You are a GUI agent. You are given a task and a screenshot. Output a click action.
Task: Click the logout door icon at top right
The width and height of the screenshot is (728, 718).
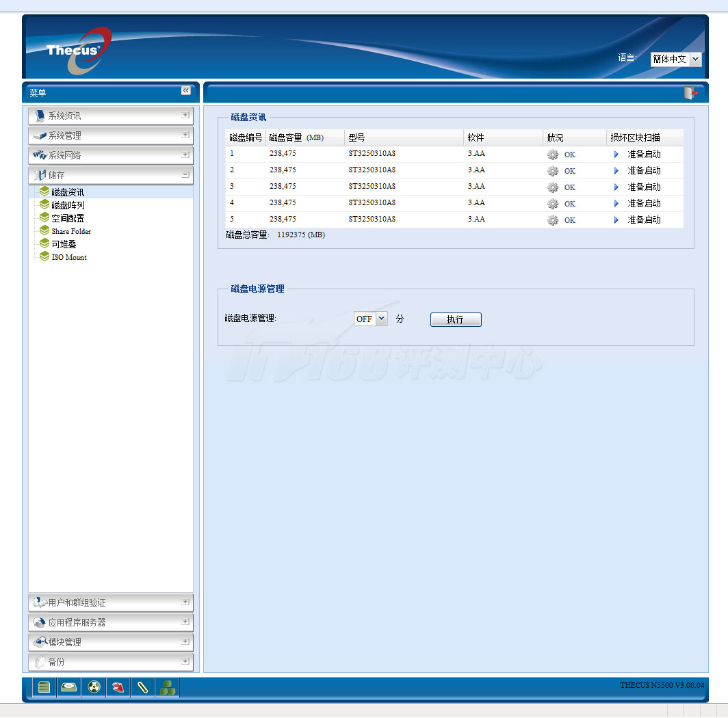tap(691, 93)
